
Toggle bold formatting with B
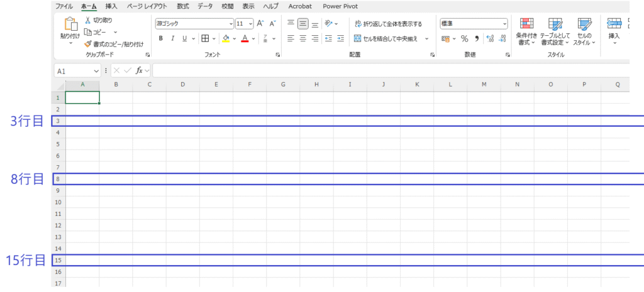161,39
